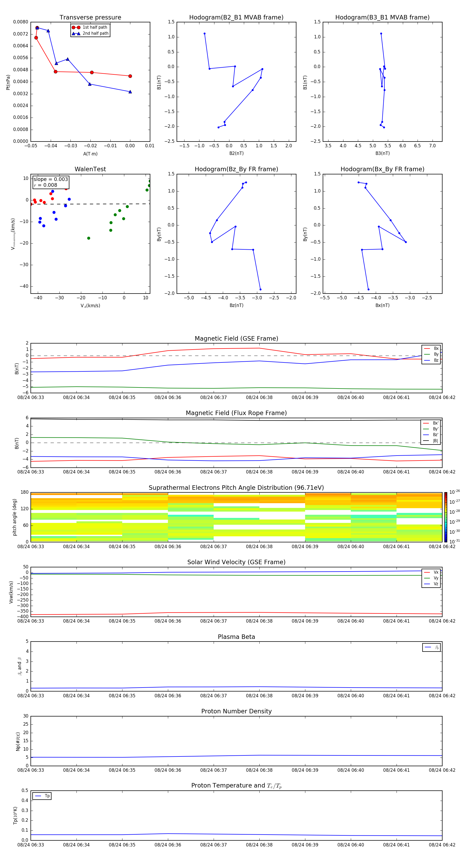The width and height of the screenshot is (473, 868).
Task: Click the 'Tp' legend entry in Proton Temperature plot
Action: point(42,796)
